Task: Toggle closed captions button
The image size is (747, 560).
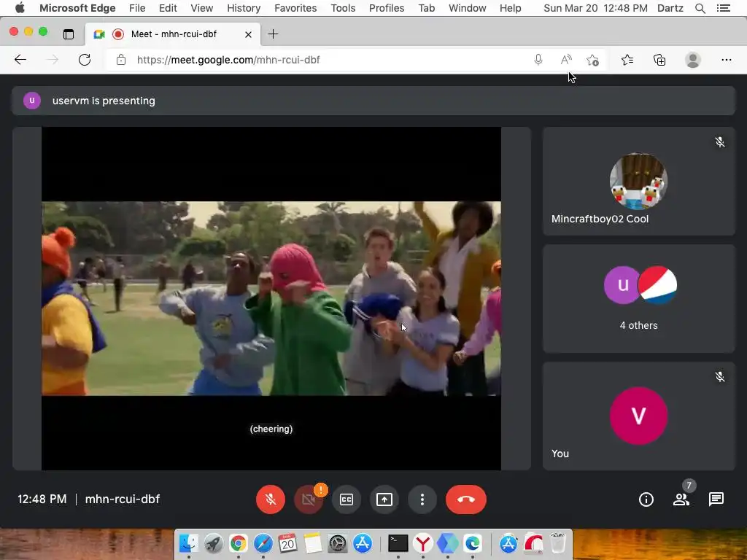Action: click(347, 499)
